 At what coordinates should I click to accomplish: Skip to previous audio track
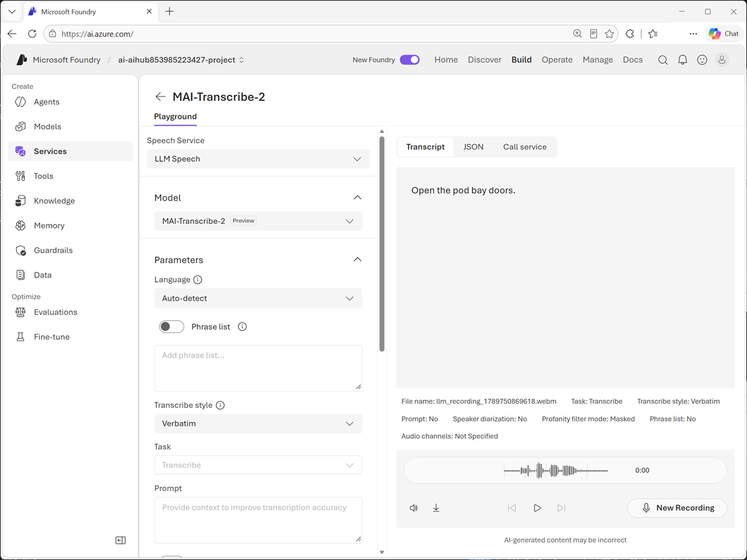click(512, 508)
